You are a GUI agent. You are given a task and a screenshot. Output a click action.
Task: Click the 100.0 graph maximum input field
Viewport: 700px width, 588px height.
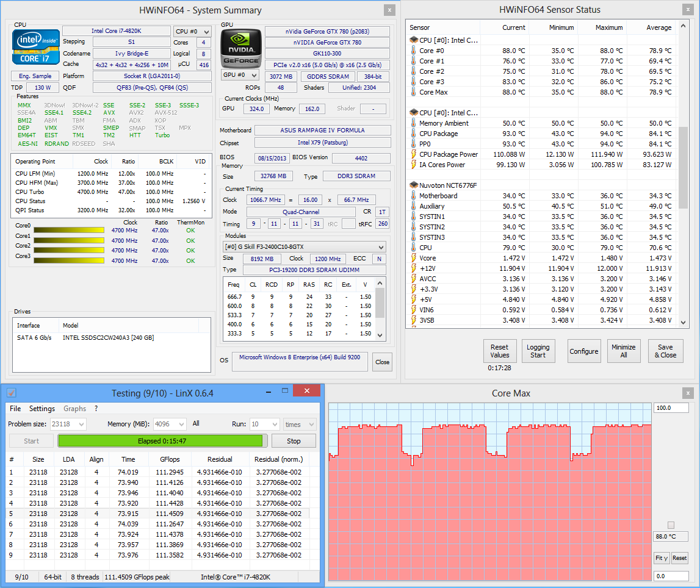[671, 408]
